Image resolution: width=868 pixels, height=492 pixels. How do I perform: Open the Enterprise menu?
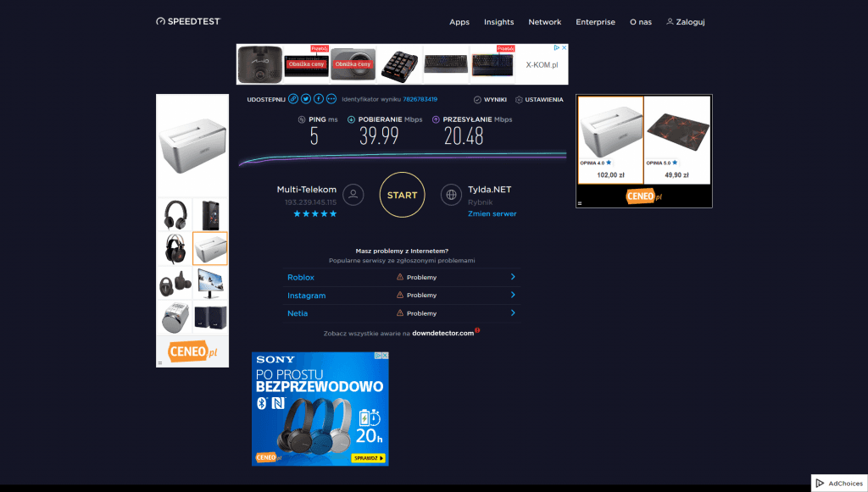click(x=595, y=22)
